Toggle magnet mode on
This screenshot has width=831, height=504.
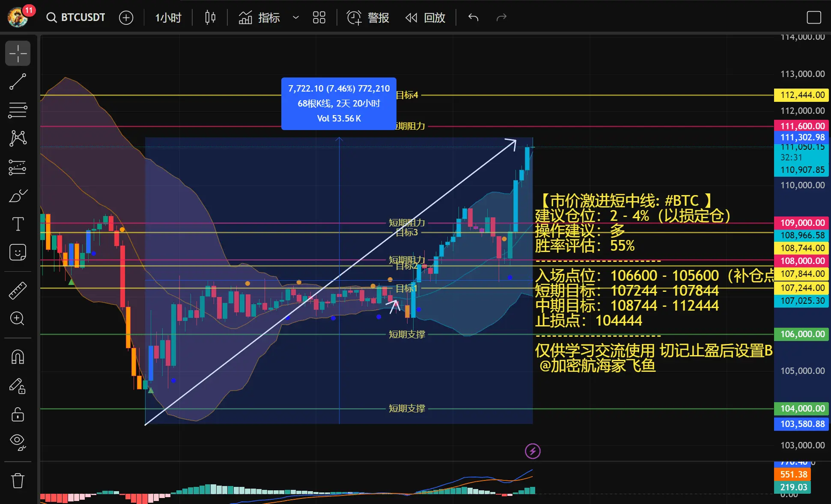point(18,356)
